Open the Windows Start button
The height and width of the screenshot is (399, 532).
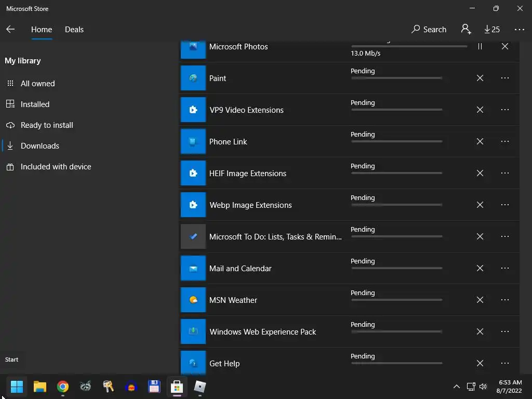click(x=17, y=387)
